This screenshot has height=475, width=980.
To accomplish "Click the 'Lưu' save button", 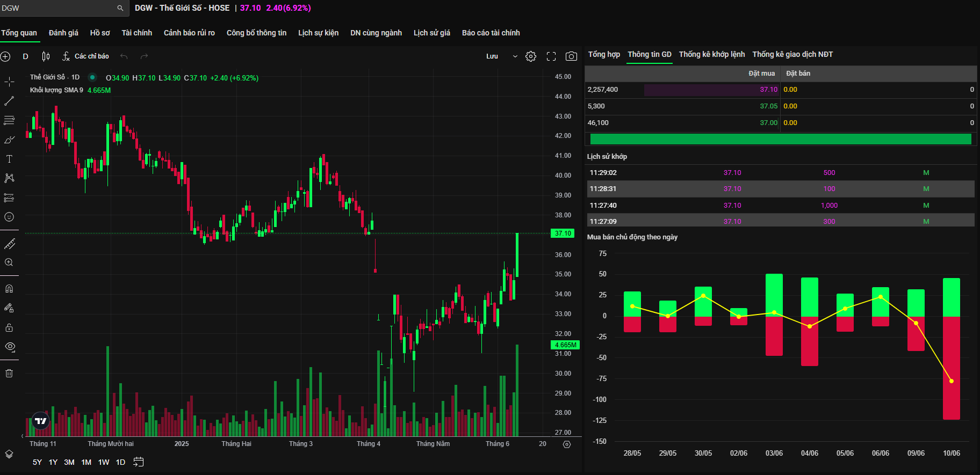I will click(x=492, y=56).
